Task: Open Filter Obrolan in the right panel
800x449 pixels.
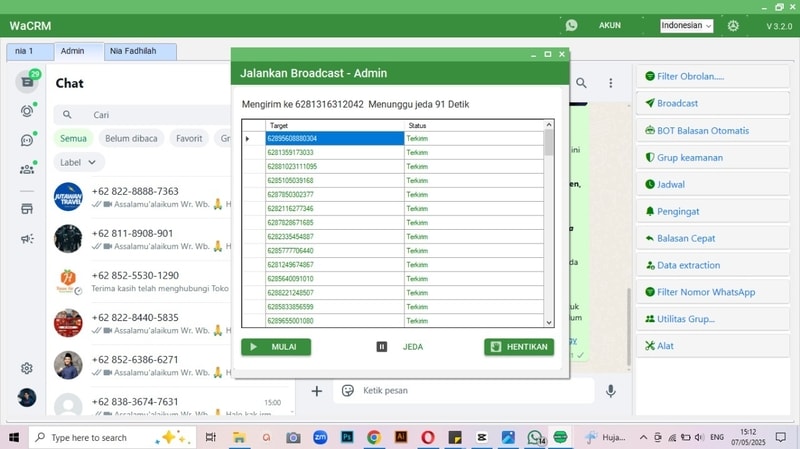Action: [x=713, y=77]
